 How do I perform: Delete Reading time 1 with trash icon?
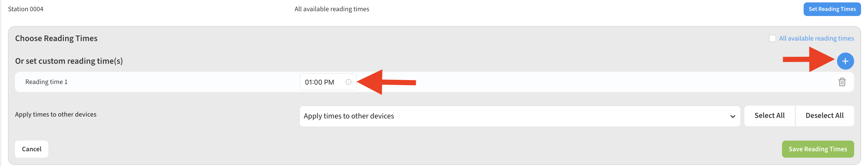pyautogui.click(x=842, y=82)
